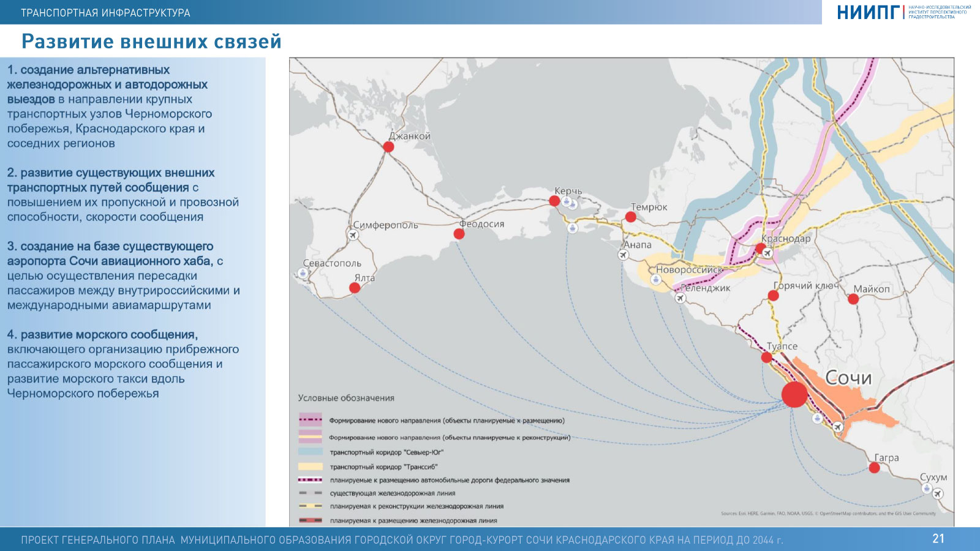Click the point 4 sea transport development text
Viewport: 980px width, 551px height.
pos(123,364)
